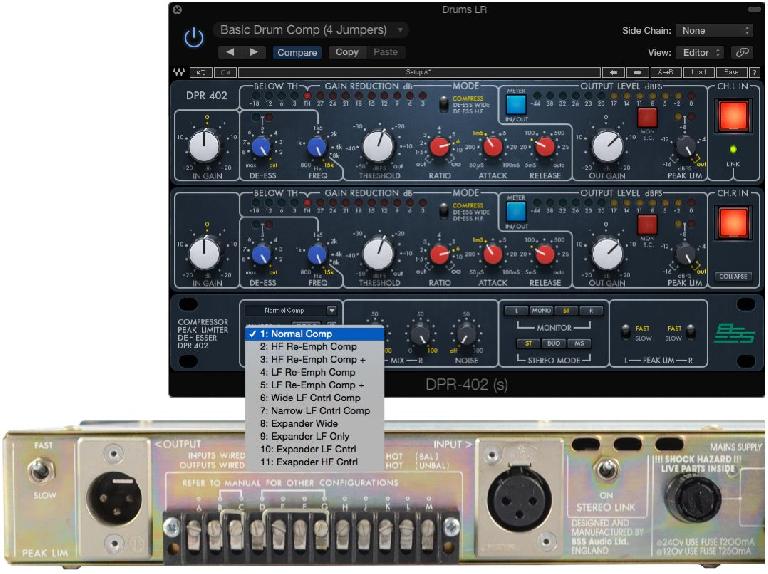This screenshot has height=574, width=768.
Task: Open the Side Chain None dropdown
Action: pyautogui.click(x=714, y=30)
